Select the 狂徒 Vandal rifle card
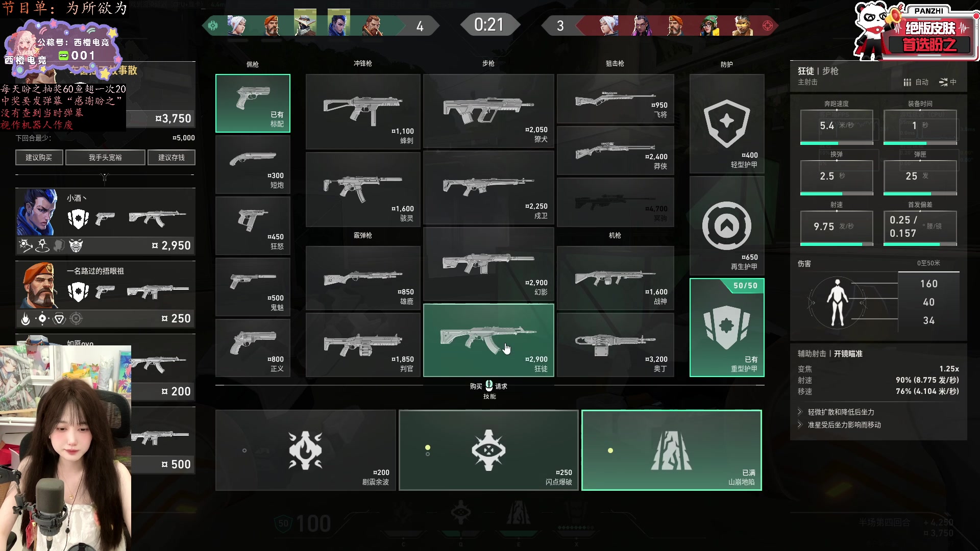Image resolution: width=980 pixels, height=551 pixels. click(x=488, y=340)
